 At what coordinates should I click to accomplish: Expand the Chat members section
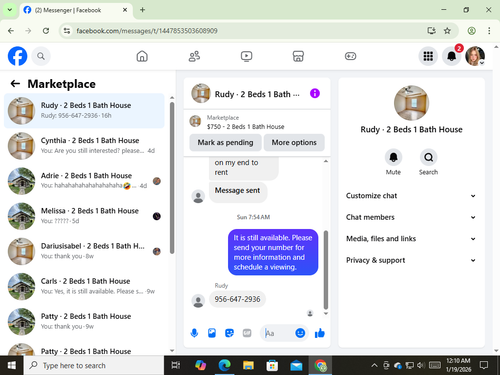(411, 217)
